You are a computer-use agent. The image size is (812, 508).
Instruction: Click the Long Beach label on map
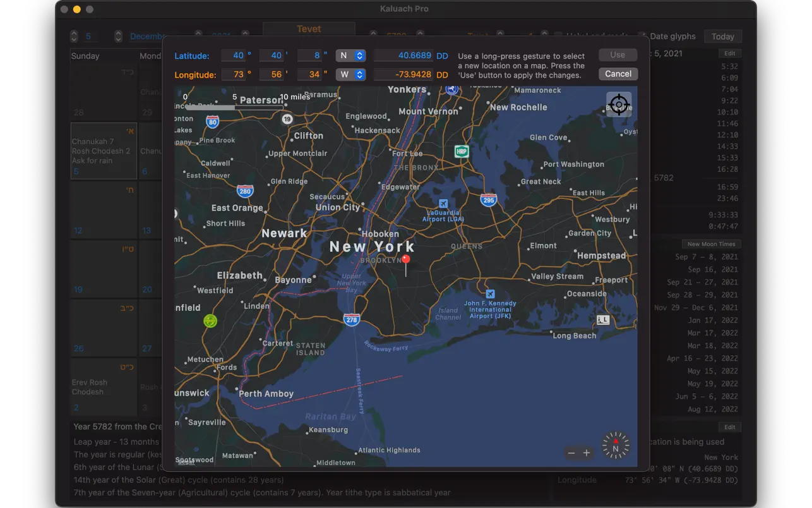click(575, 336)
